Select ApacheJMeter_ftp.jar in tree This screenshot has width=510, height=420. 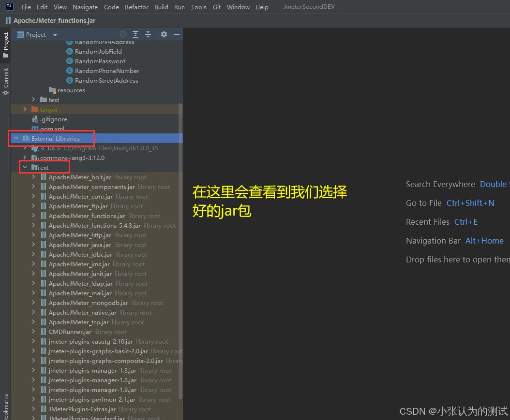[78, 206]
